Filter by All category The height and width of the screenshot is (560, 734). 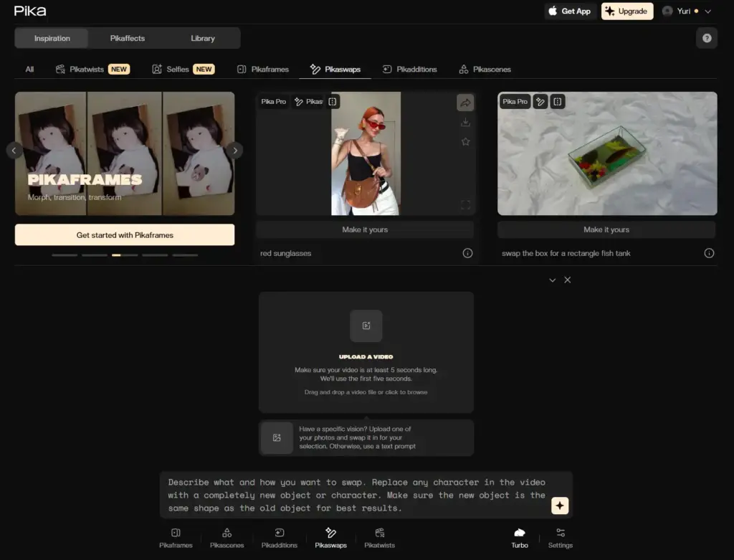pyautogui.click(x=29, y=70)
